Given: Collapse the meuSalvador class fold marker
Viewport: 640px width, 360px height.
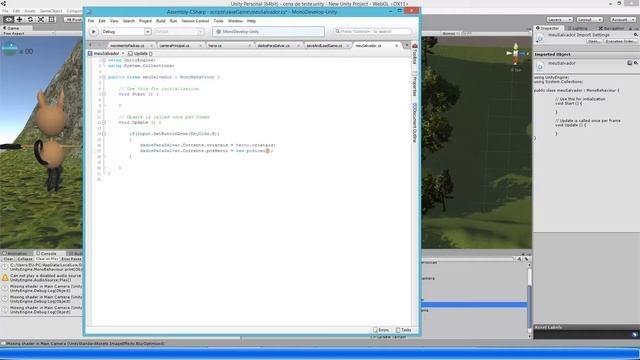Looking at the screenshot, I should pos(104,77).
